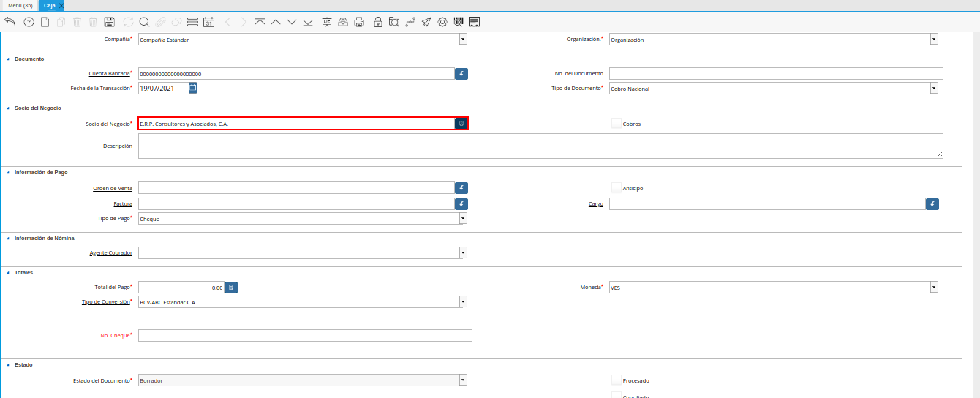Go to previous record up-chevron icon
Image resolution: width=980 pixels, height=398 pixels.
click(x=276, y=22)
